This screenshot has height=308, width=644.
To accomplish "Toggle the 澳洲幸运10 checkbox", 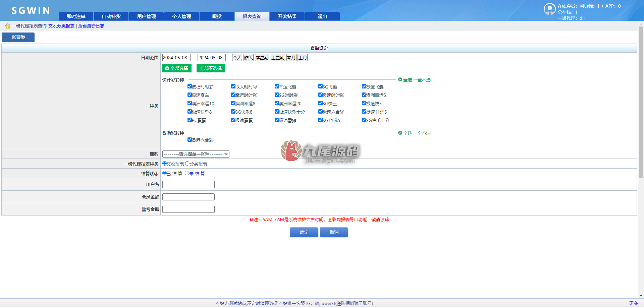I will point(190,103).
